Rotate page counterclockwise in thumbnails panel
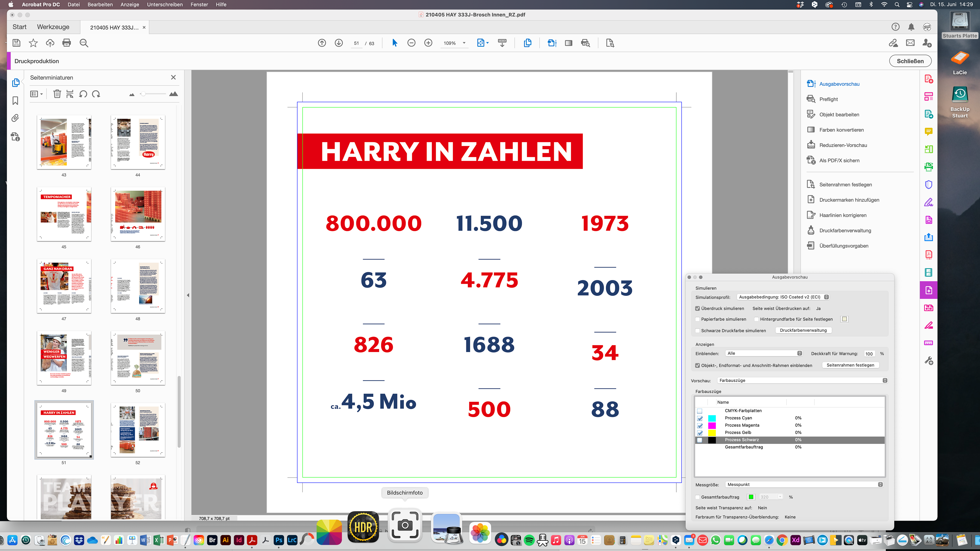The image size is (980, 551). click(83, 94)
